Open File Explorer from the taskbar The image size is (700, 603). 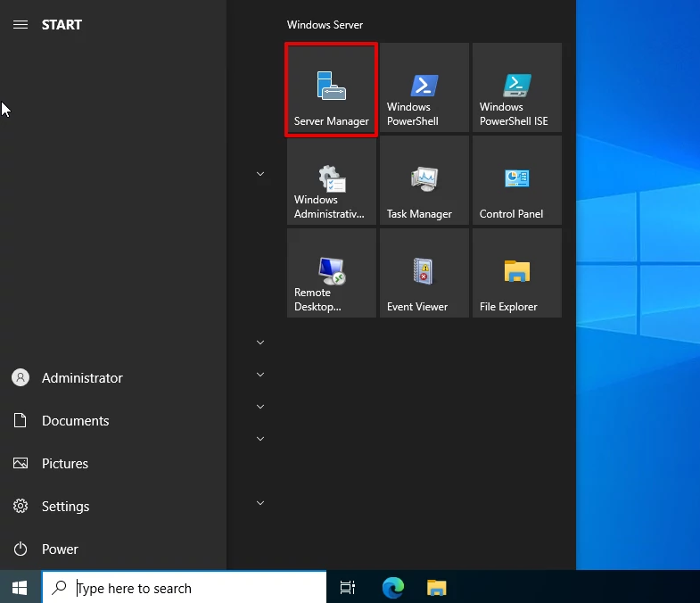[x=437, y=587]
